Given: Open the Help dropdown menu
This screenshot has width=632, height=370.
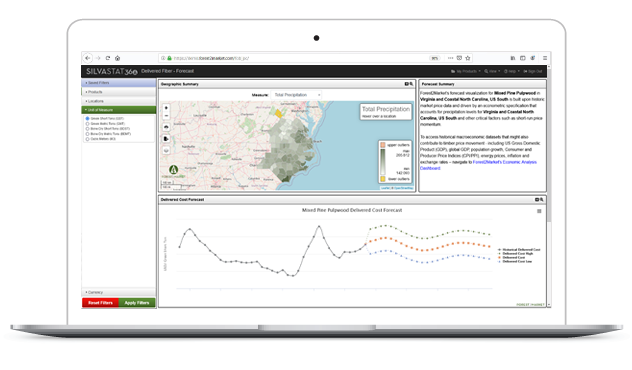Looking at the screenshot, I should coord(511,71).
